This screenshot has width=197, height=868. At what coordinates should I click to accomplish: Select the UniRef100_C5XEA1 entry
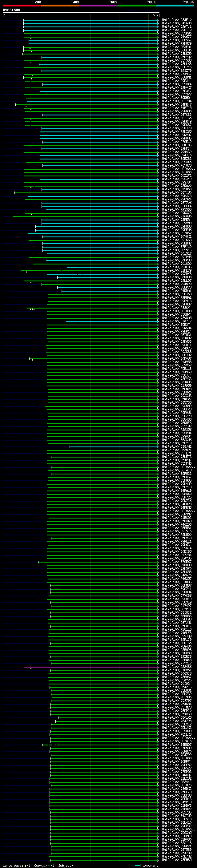(177, 47)
